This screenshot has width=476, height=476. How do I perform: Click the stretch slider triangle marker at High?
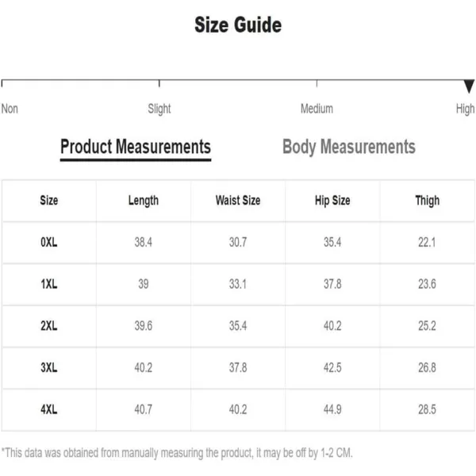coord(469,86)
